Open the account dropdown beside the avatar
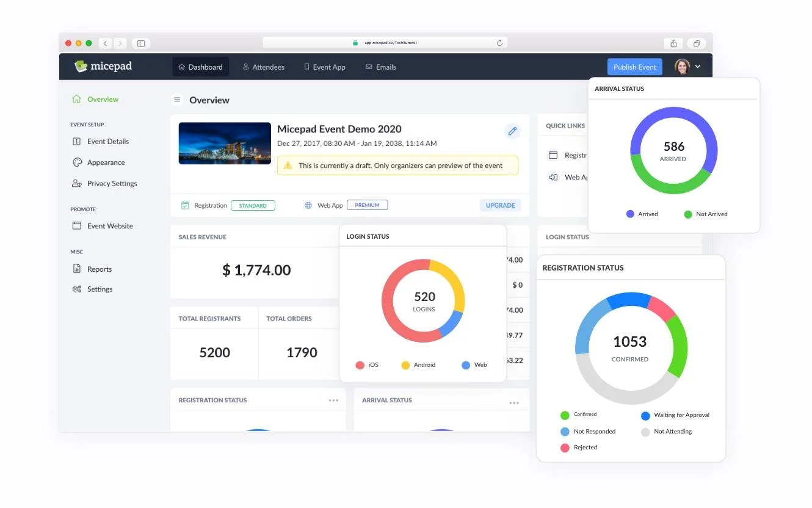 coord(698,67)
